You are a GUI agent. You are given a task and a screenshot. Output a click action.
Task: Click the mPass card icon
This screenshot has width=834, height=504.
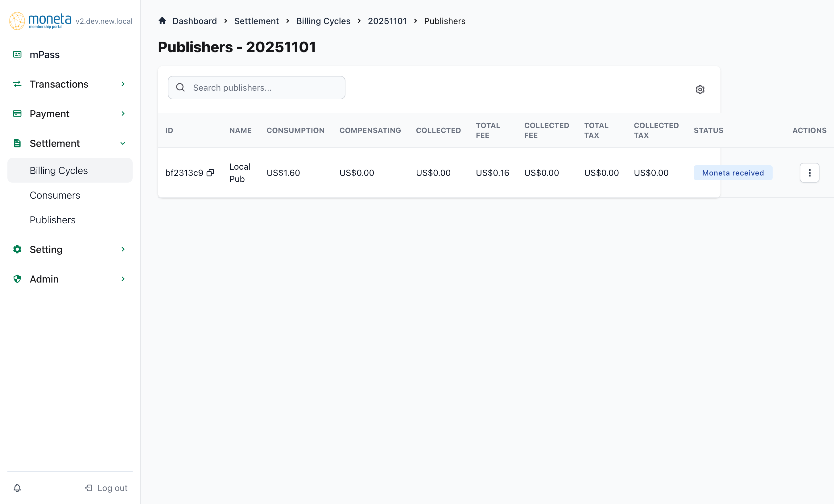pos(17,55)
